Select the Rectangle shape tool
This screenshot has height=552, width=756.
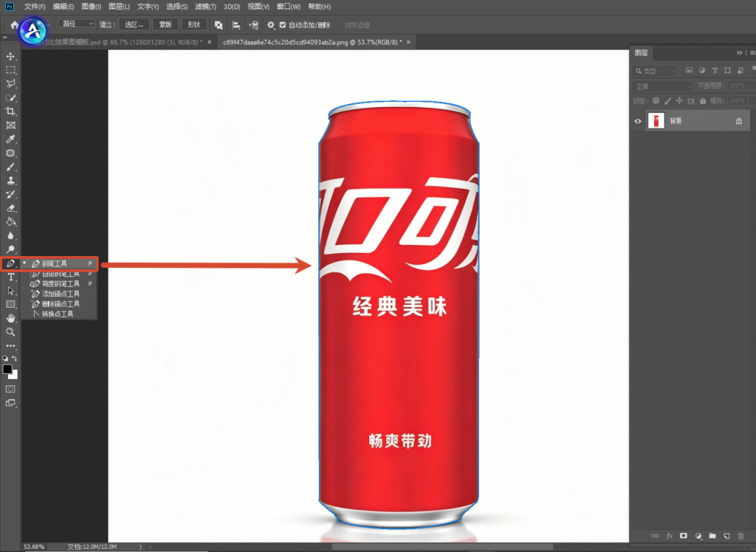tap(10, 304)
